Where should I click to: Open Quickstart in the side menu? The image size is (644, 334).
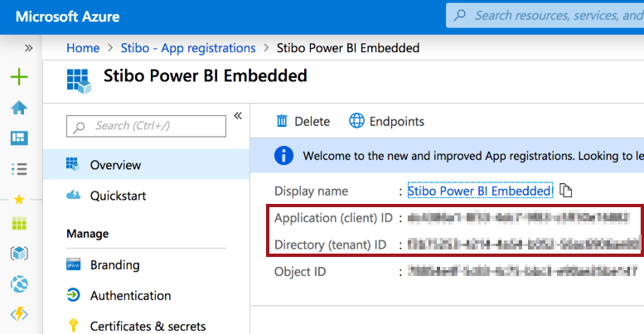click(x=118, y=196)
